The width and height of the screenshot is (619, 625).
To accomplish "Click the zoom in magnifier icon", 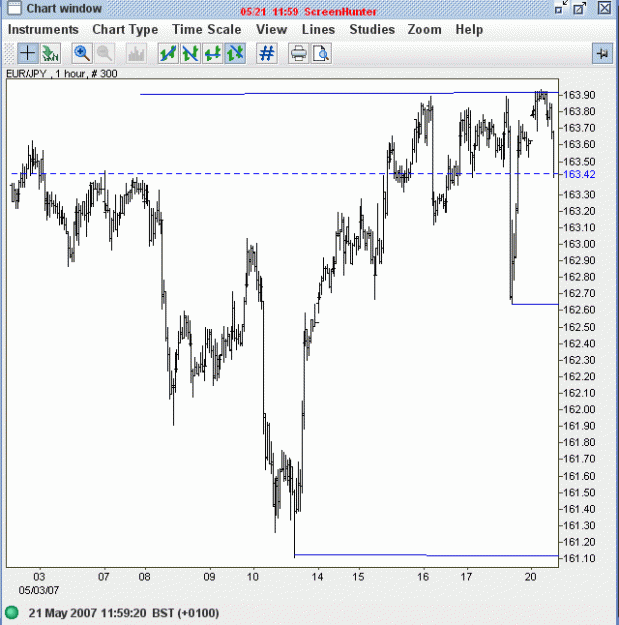I will [82, 53].
